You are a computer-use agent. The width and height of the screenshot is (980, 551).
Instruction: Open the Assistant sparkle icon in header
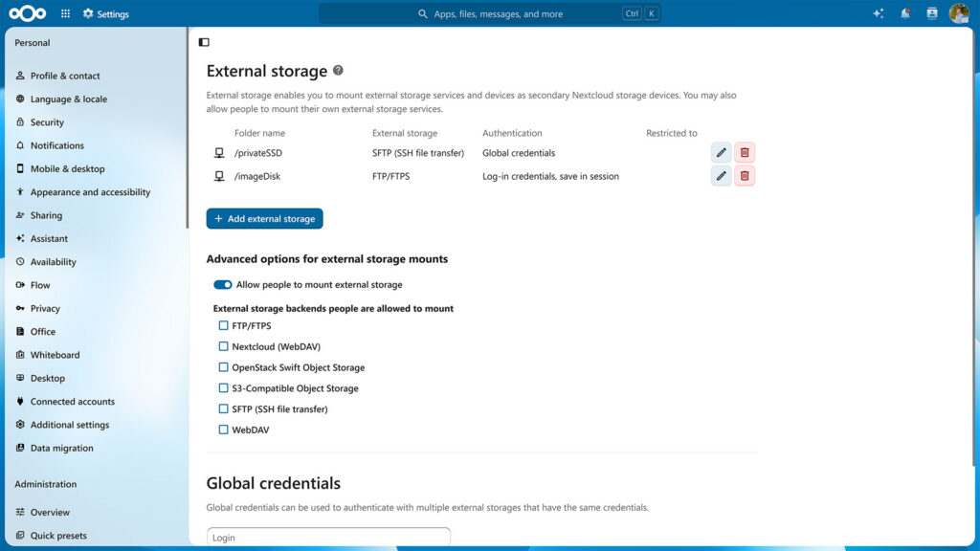[879, 13]
